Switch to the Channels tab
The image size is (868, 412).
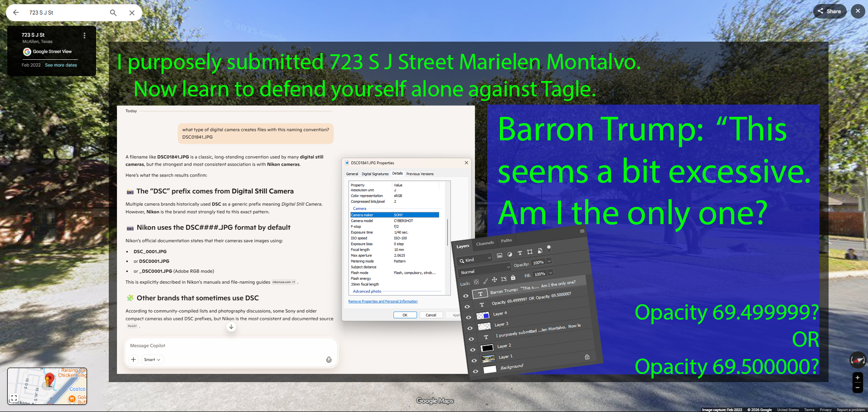(485, 244)
